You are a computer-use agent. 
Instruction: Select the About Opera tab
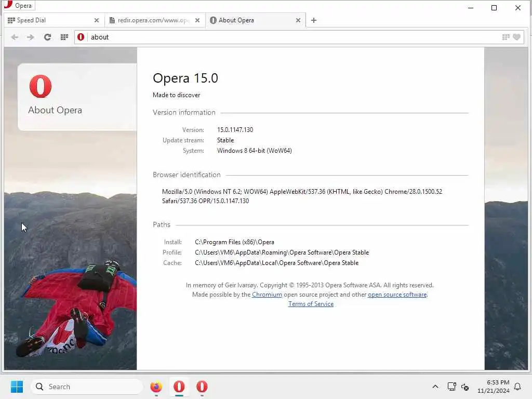click(x=255, y=20)
